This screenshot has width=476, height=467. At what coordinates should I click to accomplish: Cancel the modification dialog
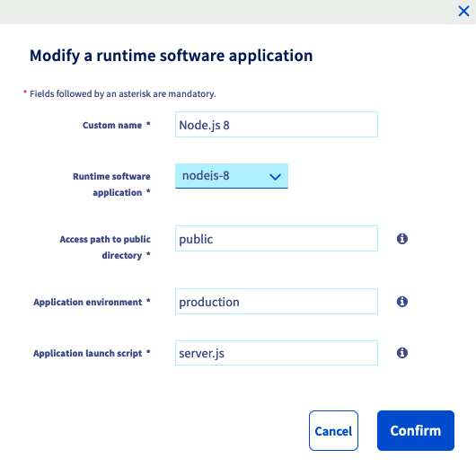coord(333,430)
